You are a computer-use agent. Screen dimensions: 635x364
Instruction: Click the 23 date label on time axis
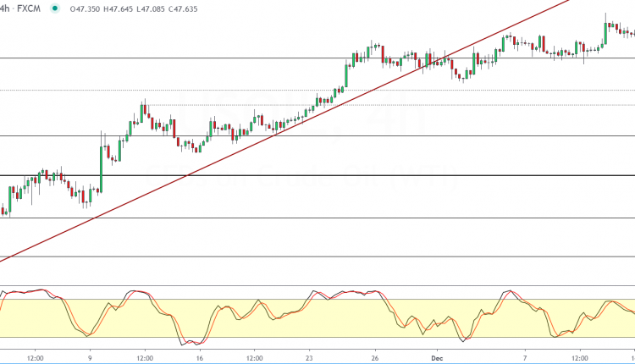(310, 358)
